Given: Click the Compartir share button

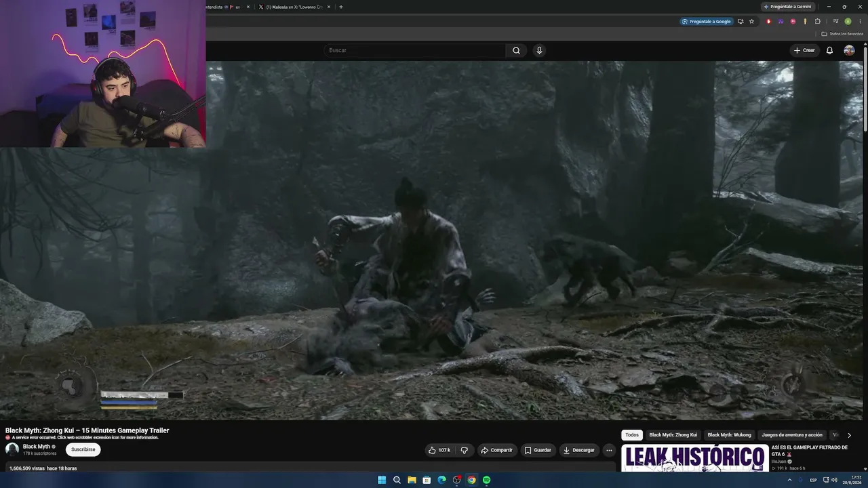Looking at the screenshot, I should point(496,450).
